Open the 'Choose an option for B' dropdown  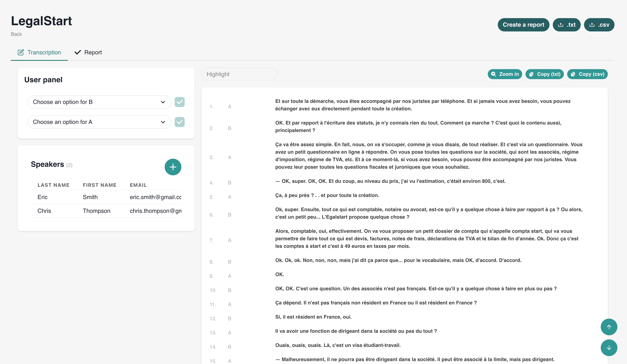pyautogui.click(x=99, y=102)
